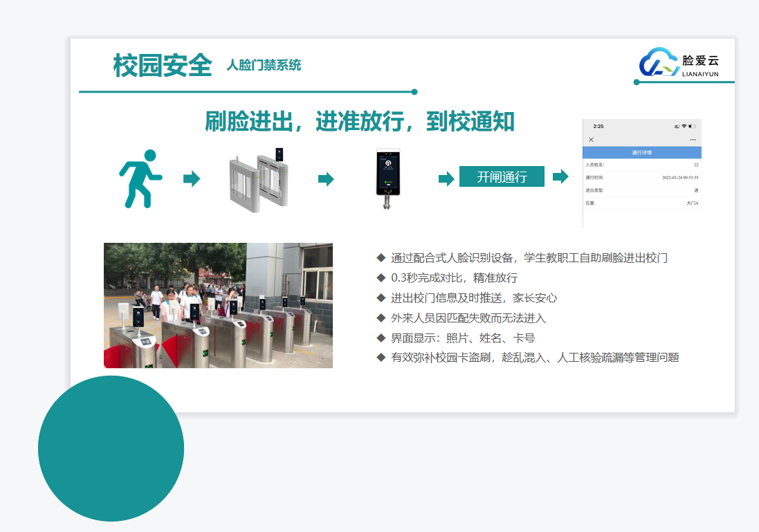Select the 人员姓名 row in phone details

coord(642,165)
